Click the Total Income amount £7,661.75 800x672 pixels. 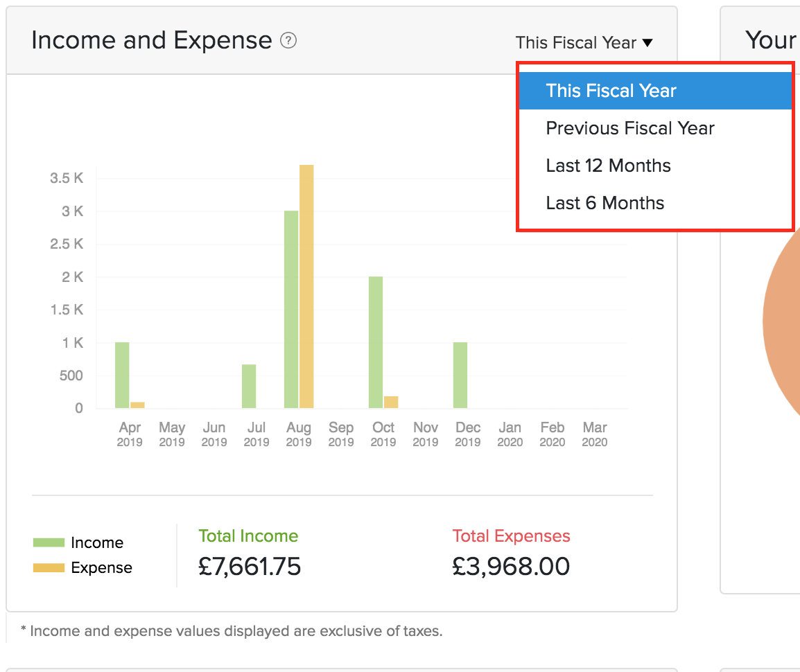[250, 567]
